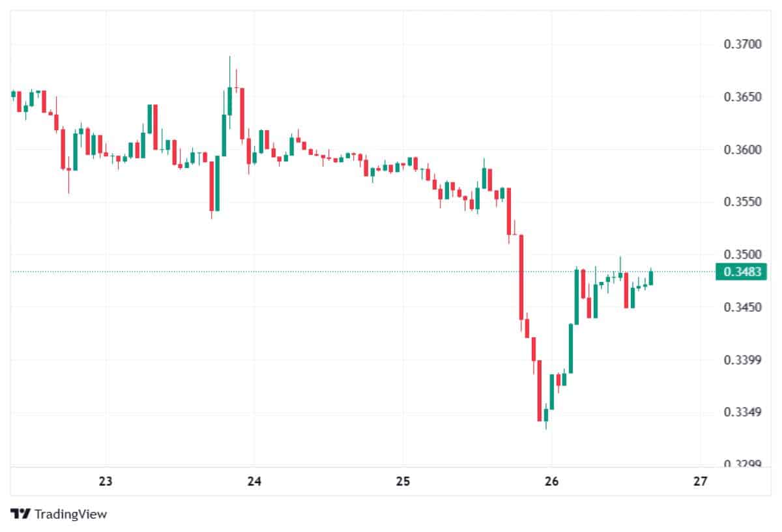Open the TradingView text link

[x=70, y=514]
